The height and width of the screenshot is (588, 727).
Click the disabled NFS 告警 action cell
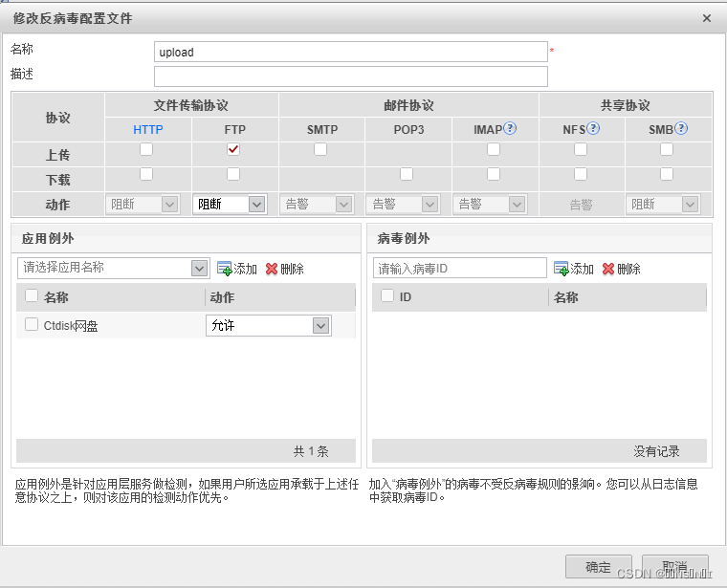coord(581,205)
